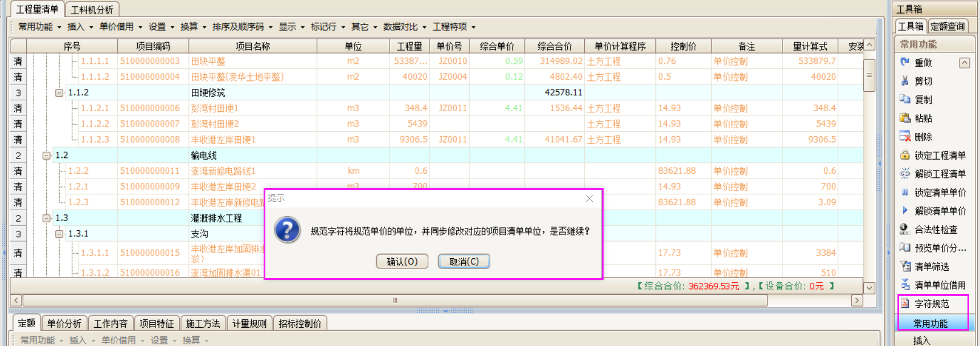Open the 排序及顺序码 menu
Screen dimensions: 980x346
coord(242,27)
